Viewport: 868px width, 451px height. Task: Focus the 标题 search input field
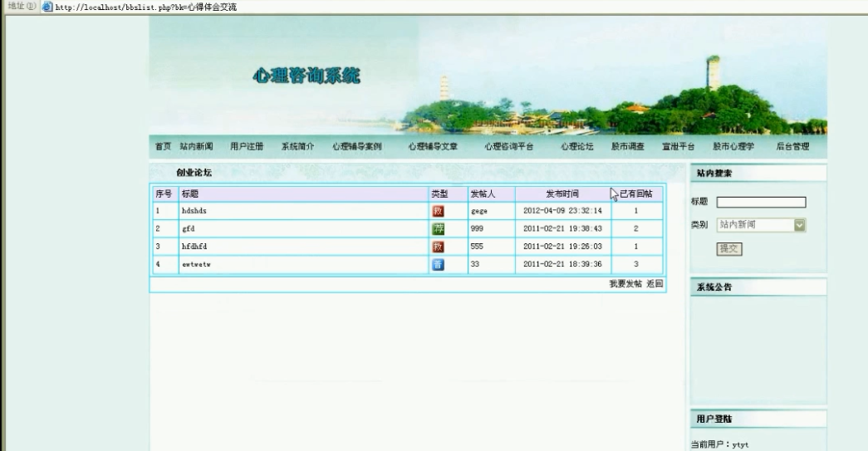761,202
